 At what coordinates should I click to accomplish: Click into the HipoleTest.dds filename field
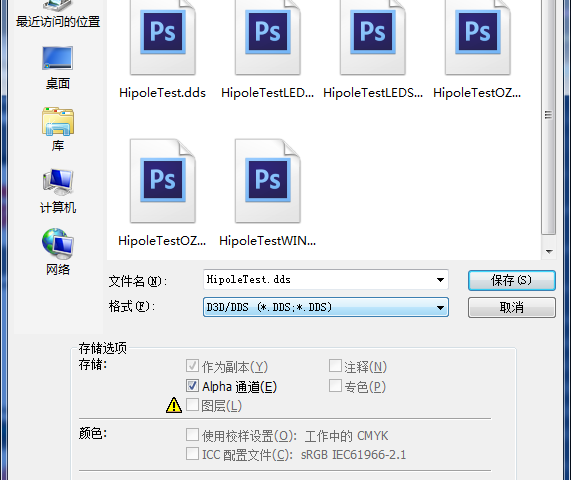pos(319,280)
